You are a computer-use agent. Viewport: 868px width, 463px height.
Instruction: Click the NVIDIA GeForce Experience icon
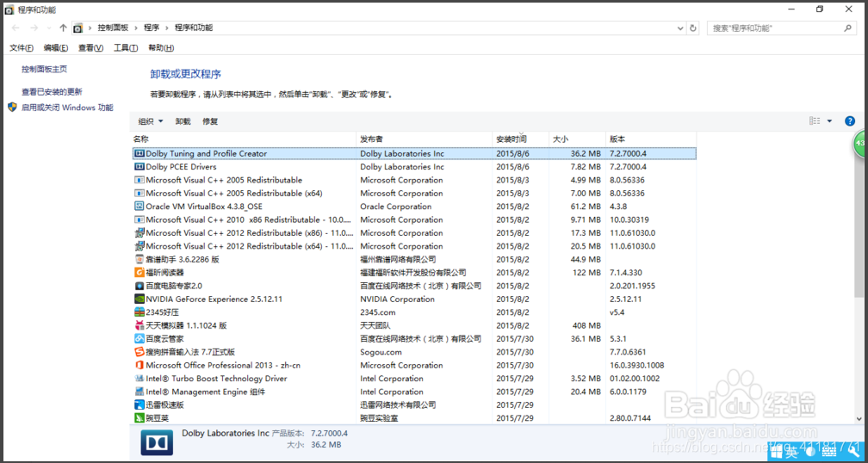point(139,299)
